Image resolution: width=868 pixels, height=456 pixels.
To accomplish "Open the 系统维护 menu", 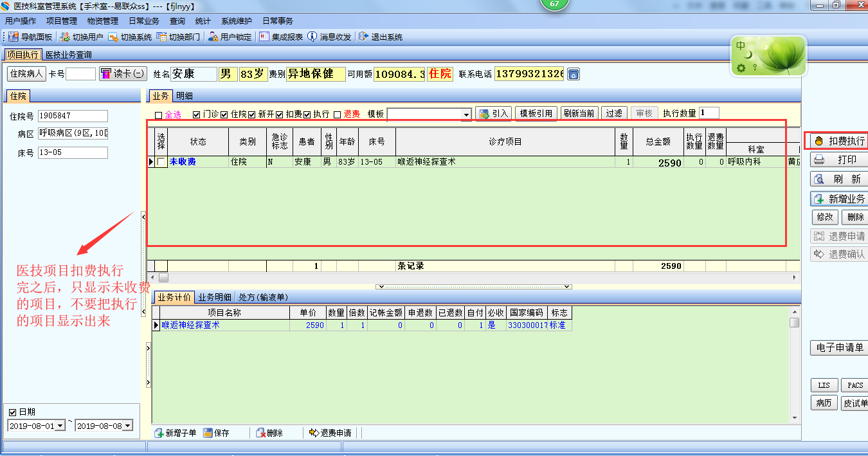I will coord(237,21).
